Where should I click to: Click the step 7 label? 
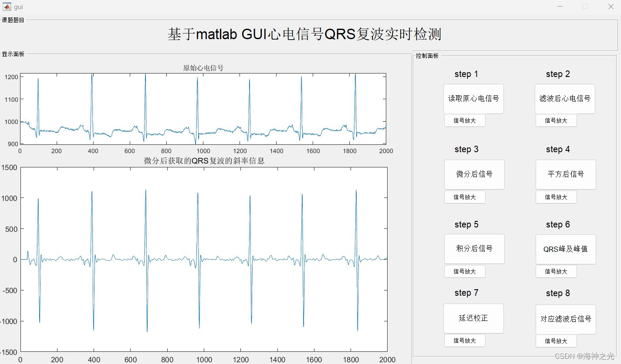coord(466,293)
